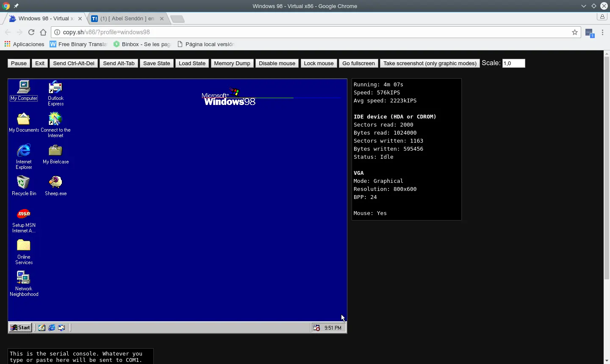Image resolution: width=610 pixels, height=364 pixels.
Task: Open the Windows 98 Start menu
Action: pos(20,328)
